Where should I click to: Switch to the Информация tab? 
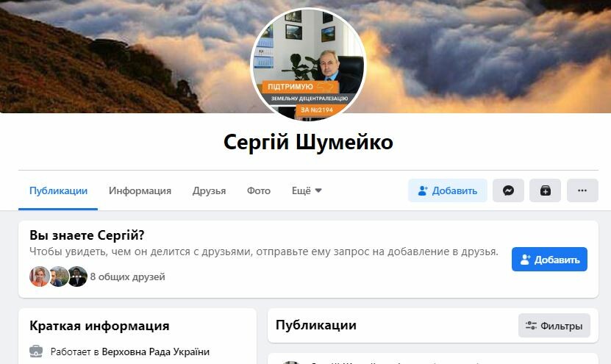point(140,190)
